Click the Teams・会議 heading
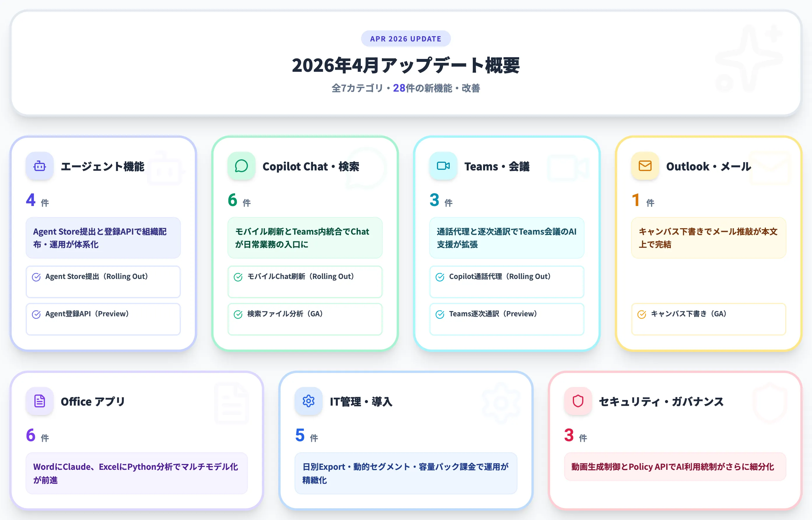Image resolution: width=812 pixels, height=520 pixels. 497,166
